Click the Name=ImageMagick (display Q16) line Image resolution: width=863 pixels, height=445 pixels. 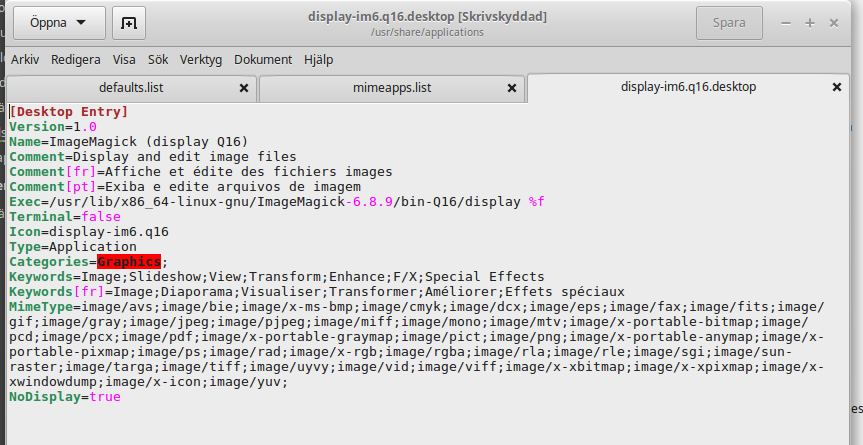[x=129, y=141]
